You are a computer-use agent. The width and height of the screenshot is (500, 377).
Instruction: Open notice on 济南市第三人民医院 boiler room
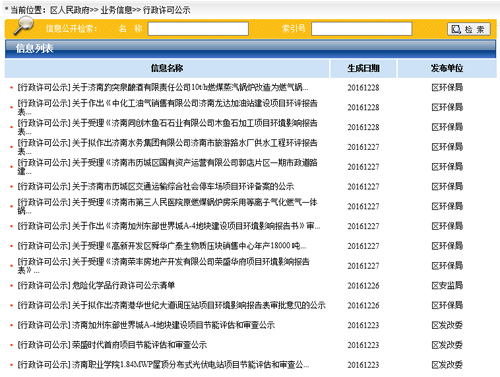(x=167, y=206)
